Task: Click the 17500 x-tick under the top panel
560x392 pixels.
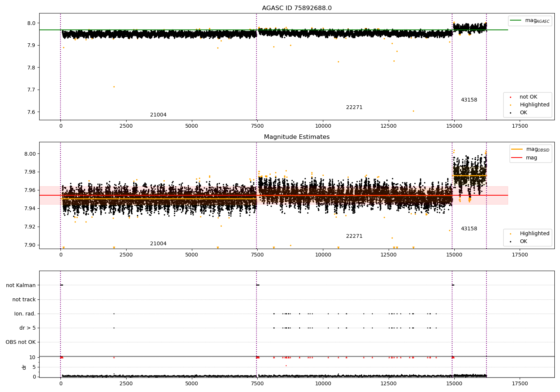Action: click(x=520, y=126)
